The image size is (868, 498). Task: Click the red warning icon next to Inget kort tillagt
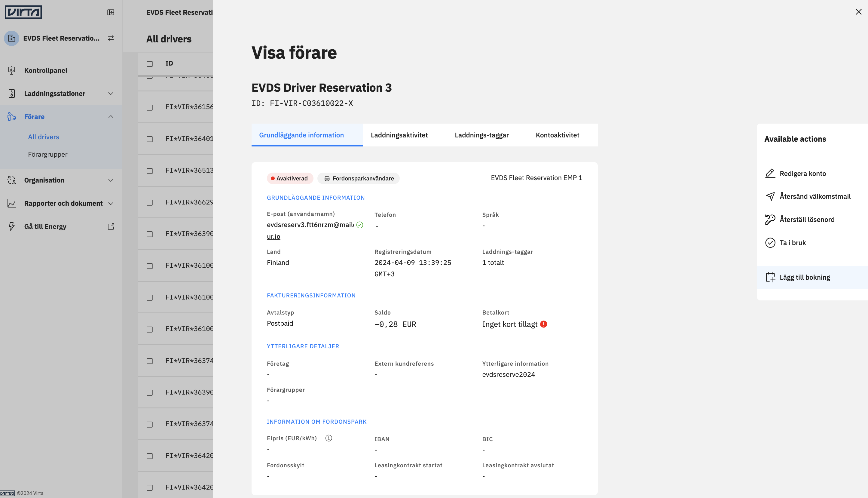(x=544, y=324)
